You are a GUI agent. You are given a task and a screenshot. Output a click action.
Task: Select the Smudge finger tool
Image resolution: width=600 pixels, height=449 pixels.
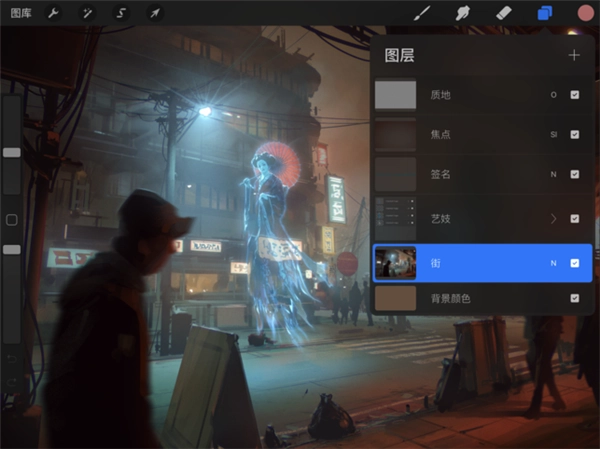[x=463, y=13]
